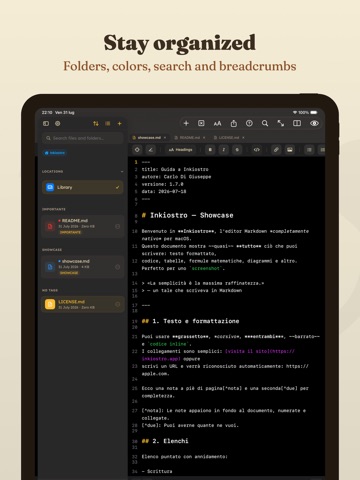Click the SHOWCASE tag on showcase.md
The height and width of the screenshot is (480, 360).
coord(69,273)
